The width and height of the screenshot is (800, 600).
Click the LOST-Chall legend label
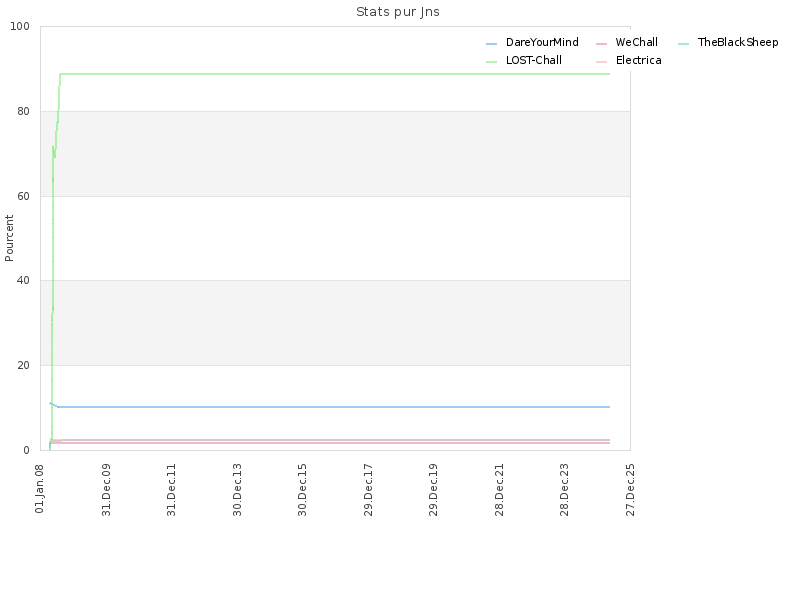tap(534, 60)
